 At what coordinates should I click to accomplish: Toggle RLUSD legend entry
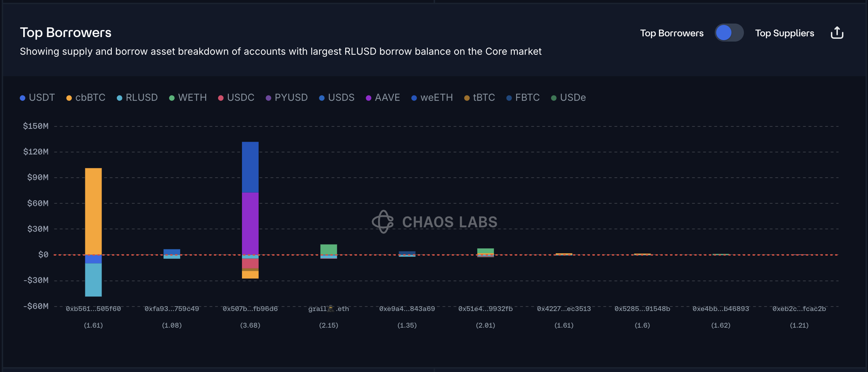click(x=137, y=98)
